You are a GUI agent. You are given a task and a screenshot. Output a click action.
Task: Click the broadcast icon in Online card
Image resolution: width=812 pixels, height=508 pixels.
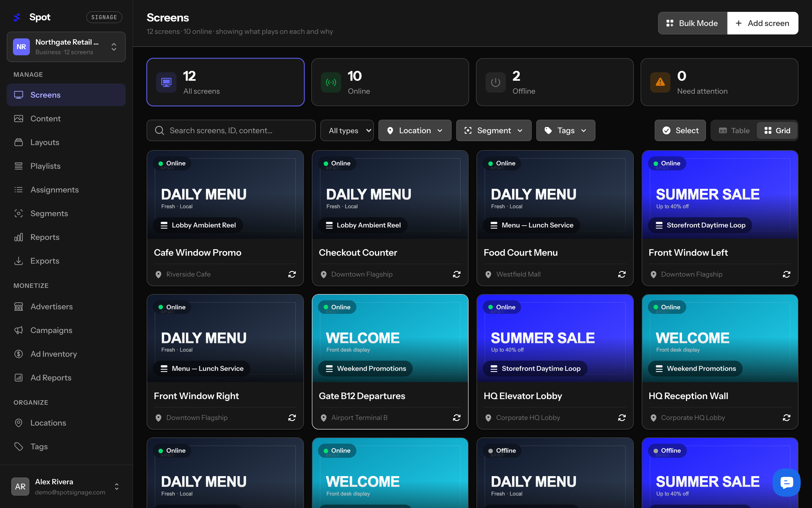(x=331, y=82)
